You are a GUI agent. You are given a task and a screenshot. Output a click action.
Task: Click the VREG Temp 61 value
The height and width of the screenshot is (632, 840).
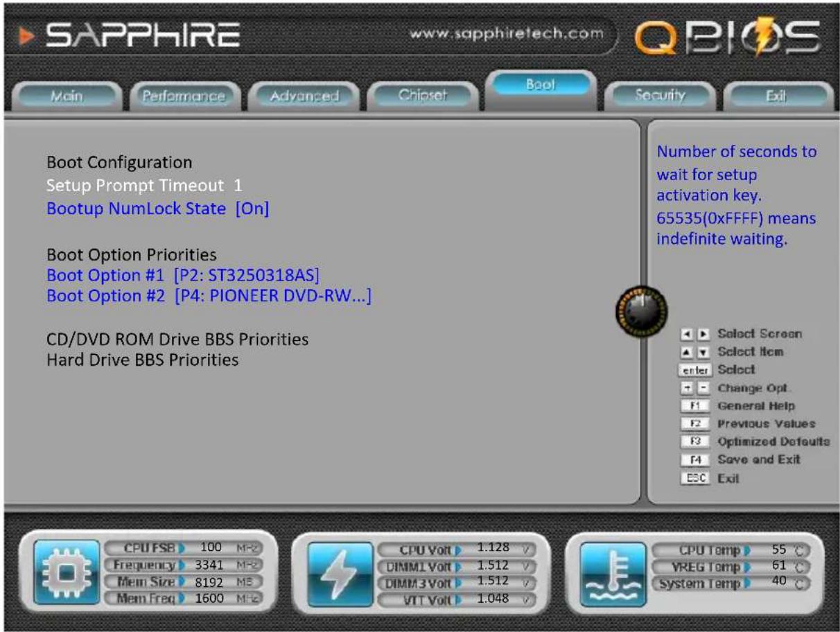click(779, 566)
